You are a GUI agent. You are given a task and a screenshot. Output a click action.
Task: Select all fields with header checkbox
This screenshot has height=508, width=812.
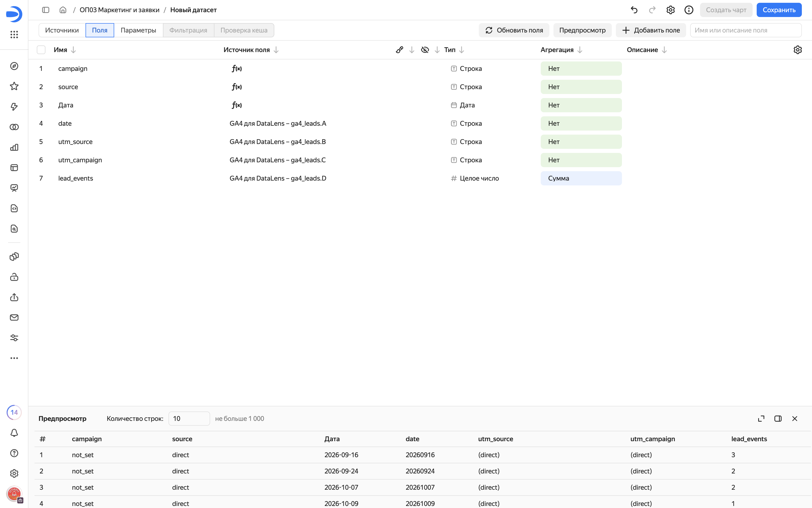click(x=41, y=50)
